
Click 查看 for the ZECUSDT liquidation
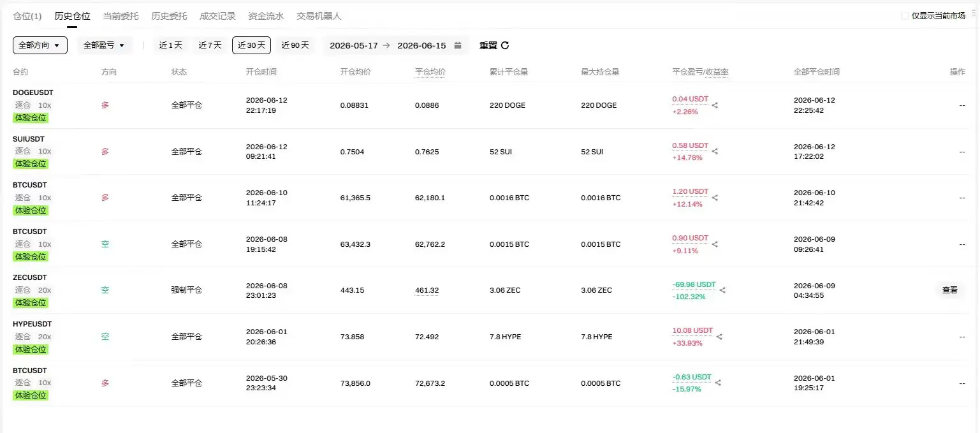[x=950, y=290]
